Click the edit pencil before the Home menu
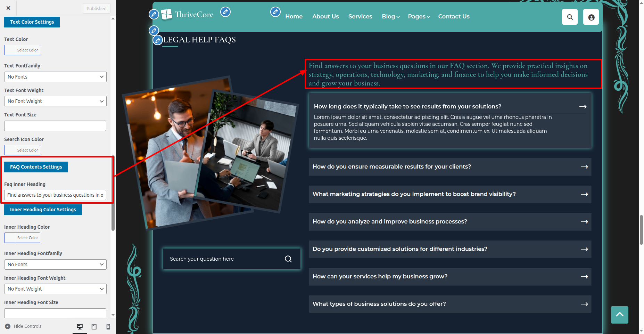644x334 pixels. click(x=275, y=12)
